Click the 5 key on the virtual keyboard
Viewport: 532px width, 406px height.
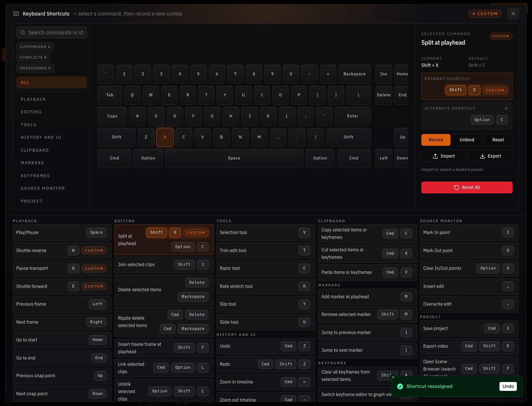[198, 74]
